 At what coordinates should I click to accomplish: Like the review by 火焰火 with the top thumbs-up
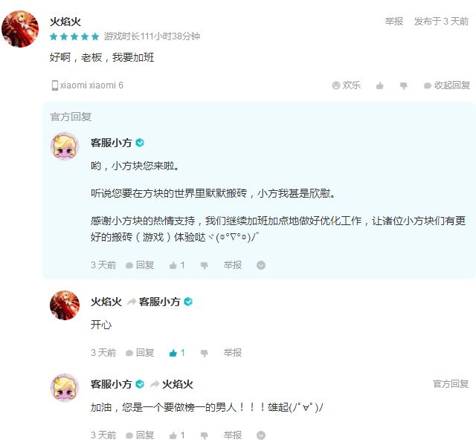pyautogui.click(x=380, y=85)
